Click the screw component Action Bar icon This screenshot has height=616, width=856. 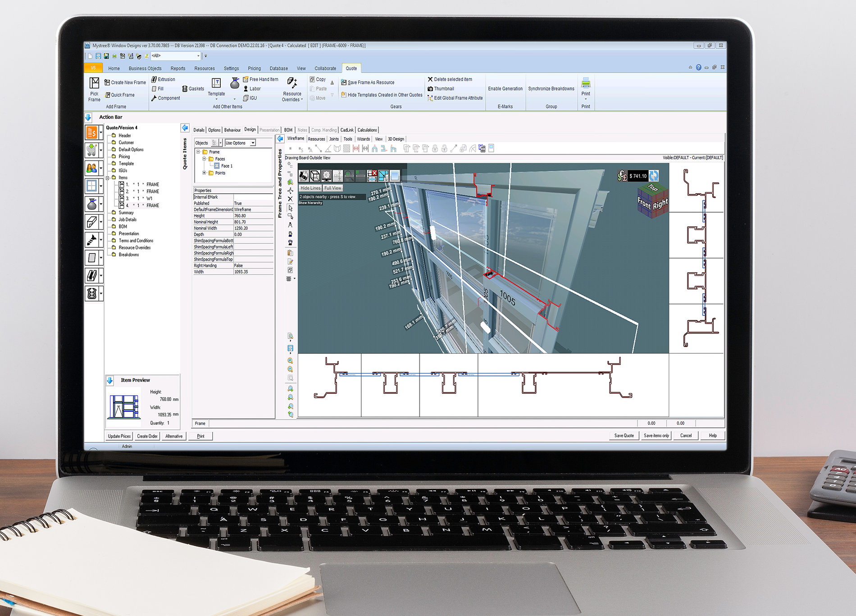pyautogui.click(x=91, y=240)
